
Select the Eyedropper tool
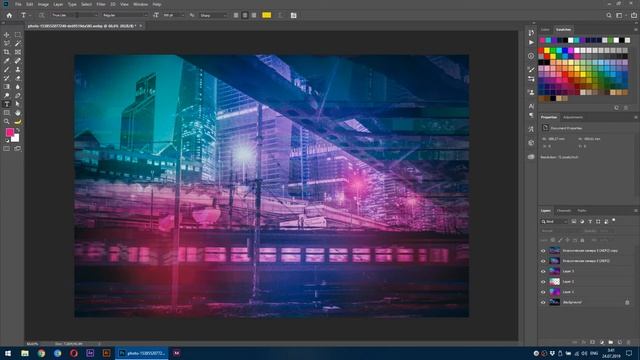(7, 61)
